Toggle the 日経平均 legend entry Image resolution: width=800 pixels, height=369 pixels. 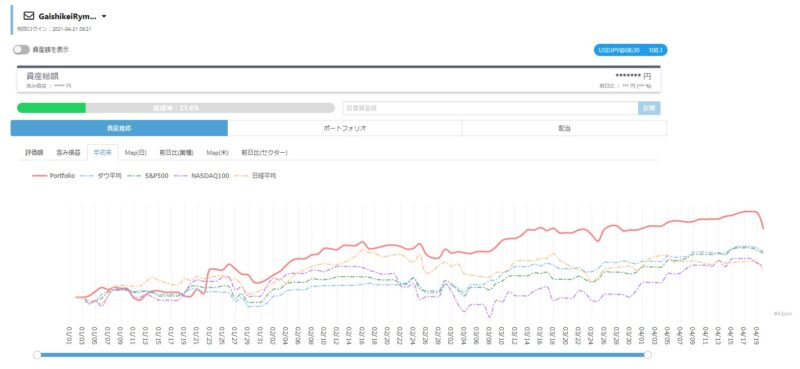click(256, 176)
